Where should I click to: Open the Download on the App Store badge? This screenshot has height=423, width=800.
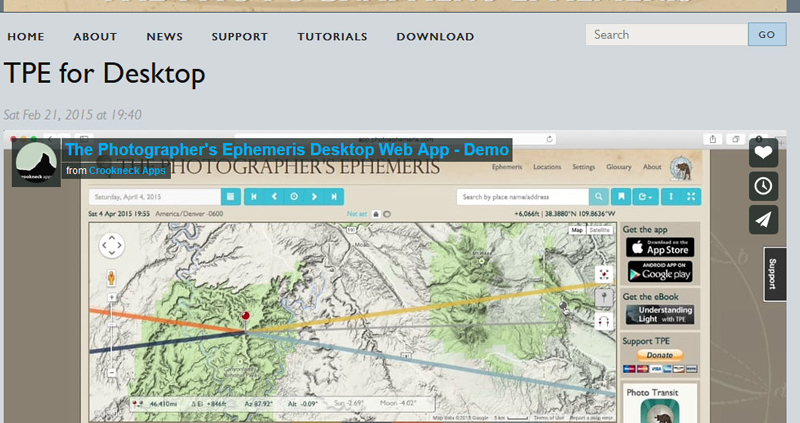[x=660, y=247]
